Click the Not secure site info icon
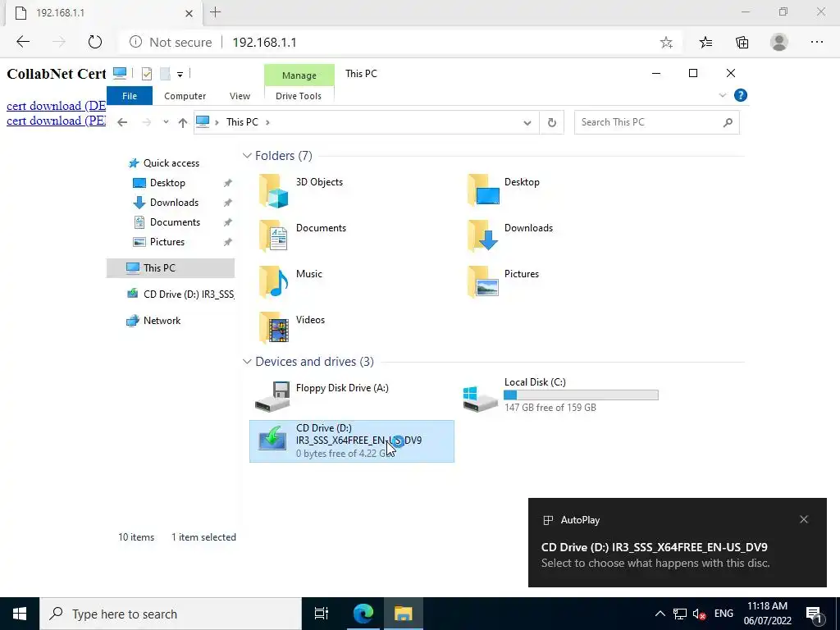 pyautogui.click(x=135, y=42)
